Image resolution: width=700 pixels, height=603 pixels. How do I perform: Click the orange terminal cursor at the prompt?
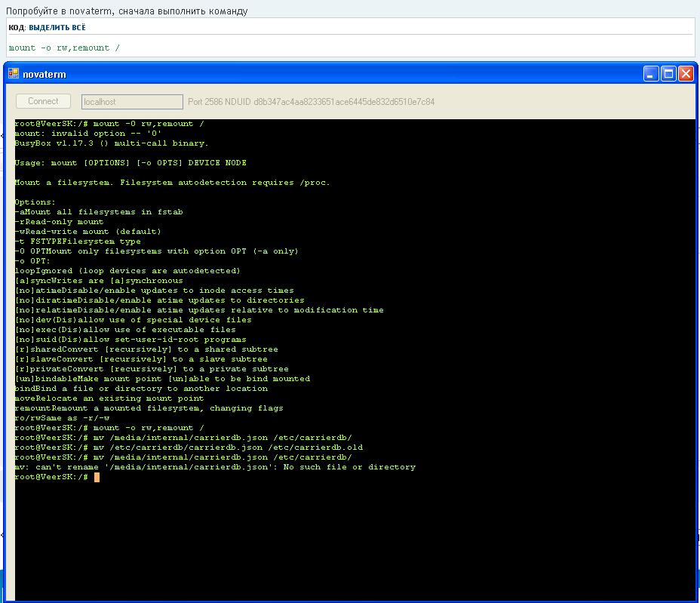97,477
